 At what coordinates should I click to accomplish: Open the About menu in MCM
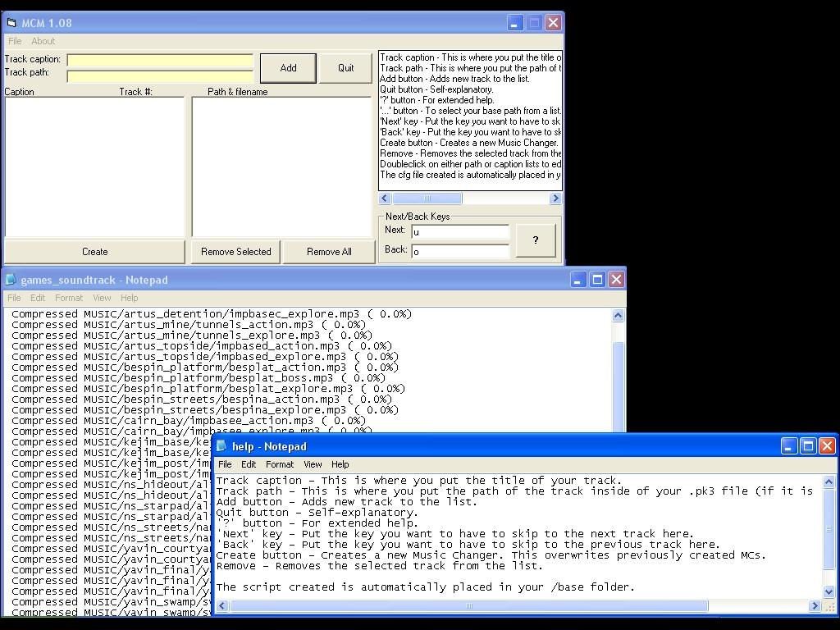click(x=43, y=41)
